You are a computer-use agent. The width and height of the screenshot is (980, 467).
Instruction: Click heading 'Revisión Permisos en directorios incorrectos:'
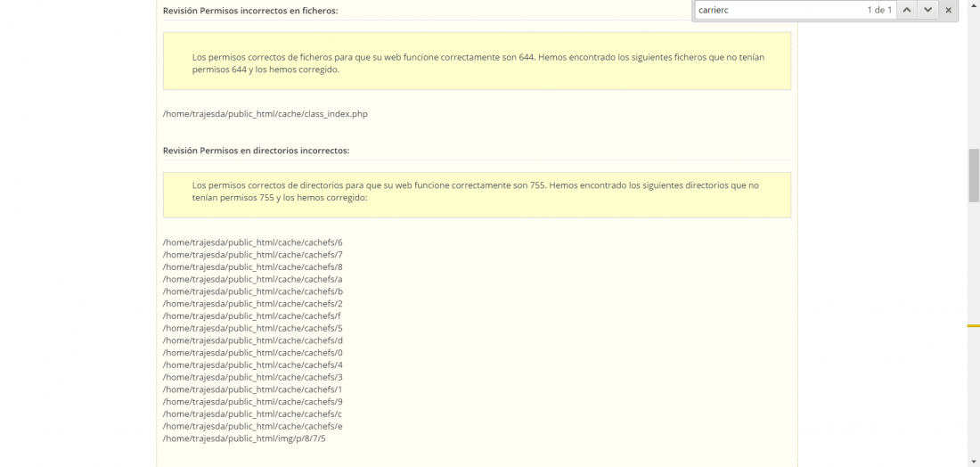257,151
